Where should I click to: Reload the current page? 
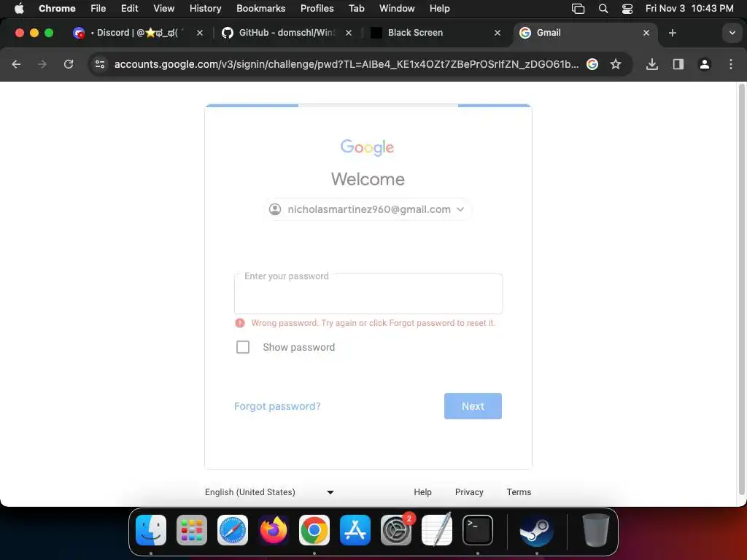click(69, 64)
